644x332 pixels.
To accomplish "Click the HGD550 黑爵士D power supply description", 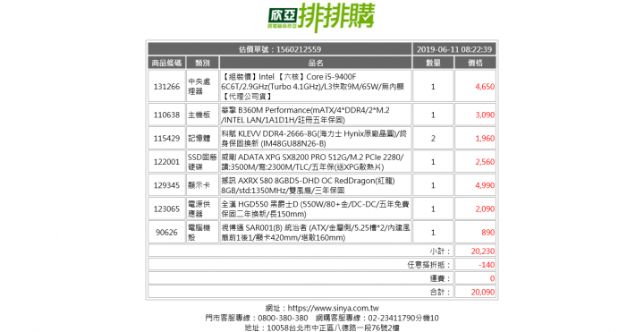I will point(315,209).
